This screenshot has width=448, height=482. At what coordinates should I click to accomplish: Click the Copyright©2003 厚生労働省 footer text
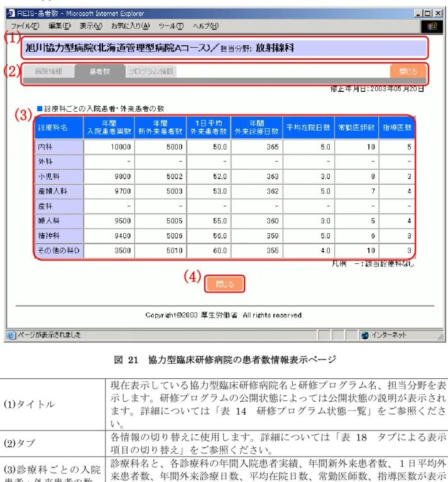[224, 315]
